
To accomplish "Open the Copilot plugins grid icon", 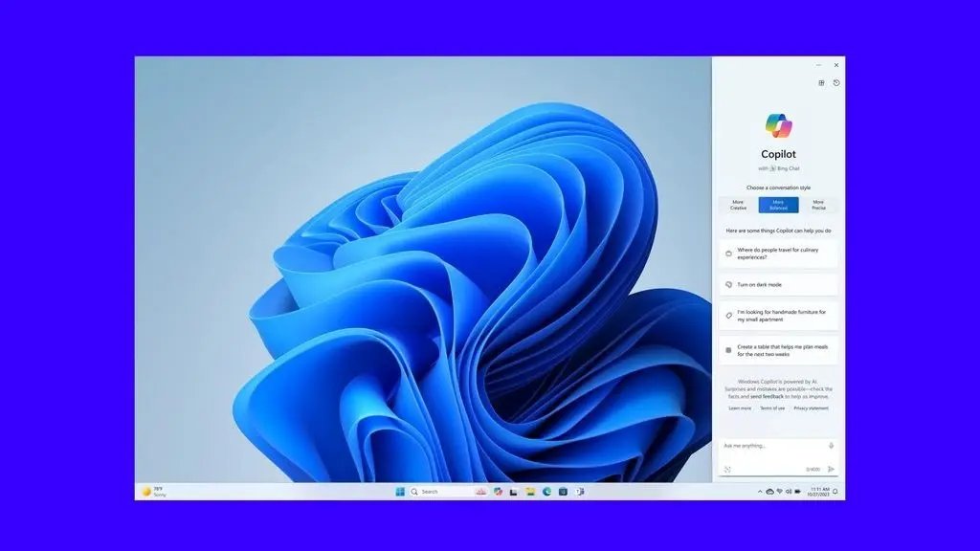I will point(821,83).
